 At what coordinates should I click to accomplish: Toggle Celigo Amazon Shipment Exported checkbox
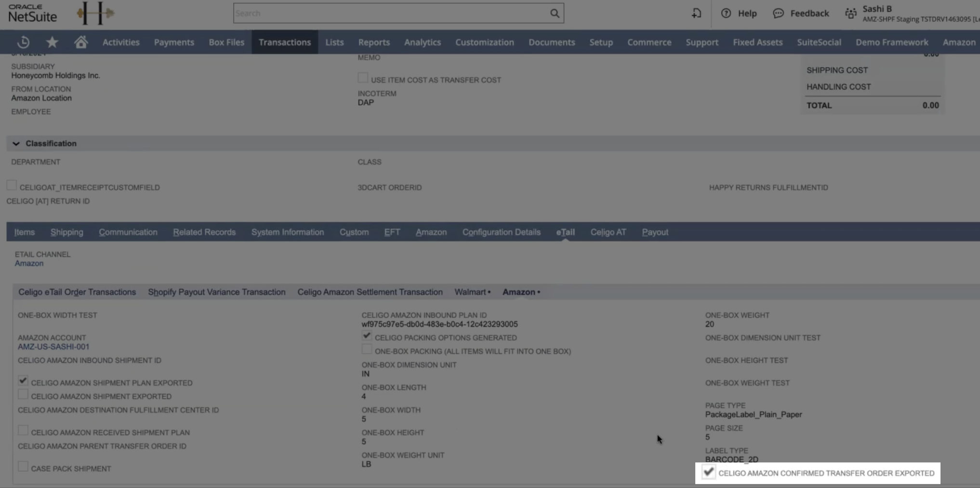pyautogui.click(x=23, y=394)
